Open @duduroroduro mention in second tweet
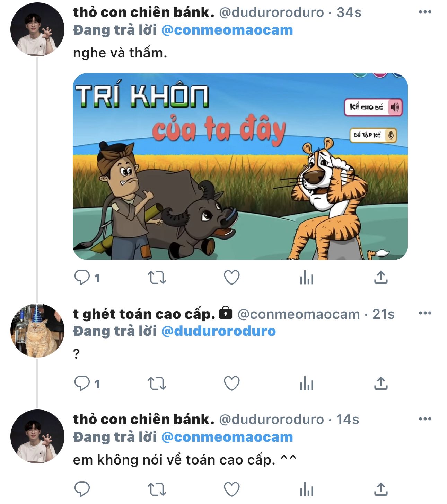Image resolution: width=447 pixels, height=504 pixels. tap(219, 331)
